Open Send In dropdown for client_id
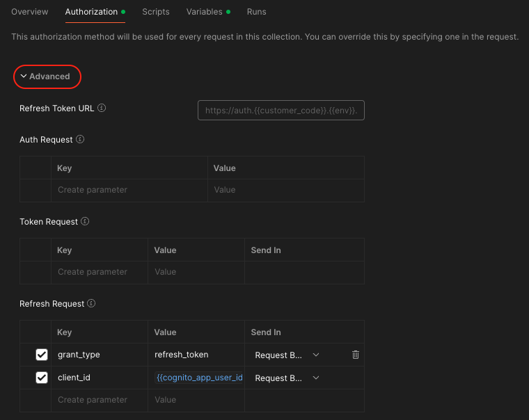 287,378
